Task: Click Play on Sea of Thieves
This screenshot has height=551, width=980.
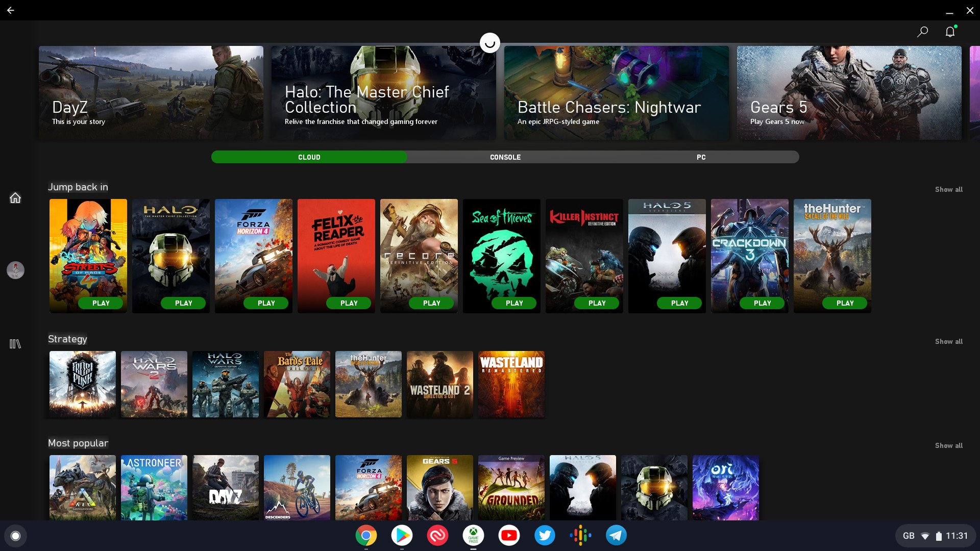Action: point(513,303)
